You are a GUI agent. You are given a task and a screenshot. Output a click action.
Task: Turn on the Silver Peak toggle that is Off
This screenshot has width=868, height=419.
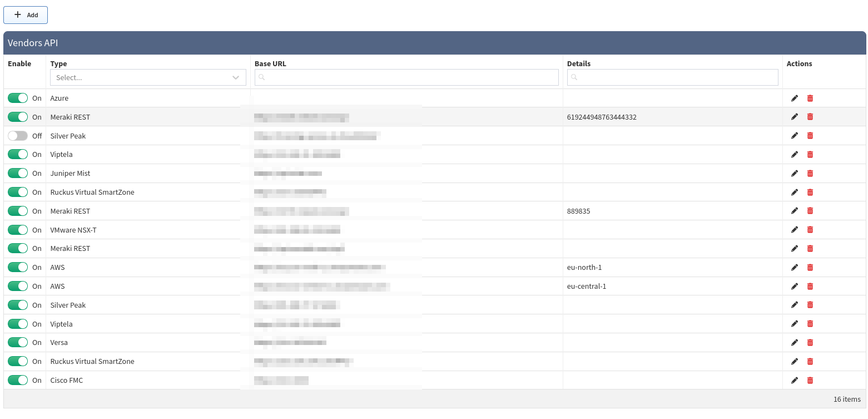pos(18,136)
